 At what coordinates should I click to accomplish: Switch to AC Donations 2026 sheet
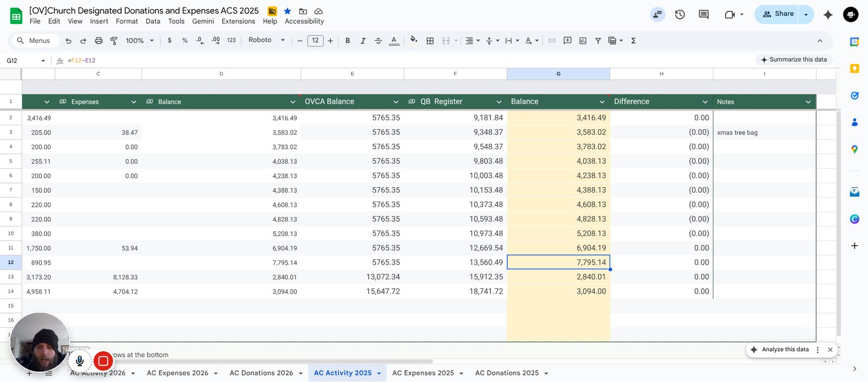click(x=261, y=373)
